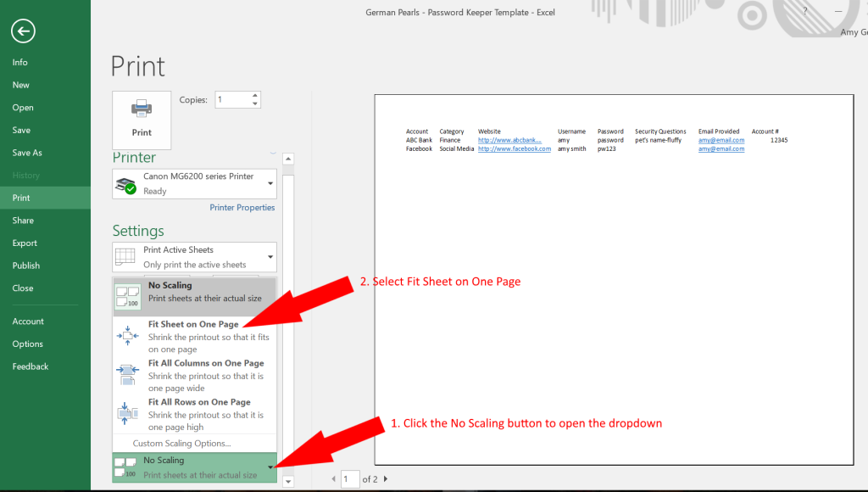Click Save in the sidebar
The height and width of the screenshot is (492, 868).
(21, 130)
